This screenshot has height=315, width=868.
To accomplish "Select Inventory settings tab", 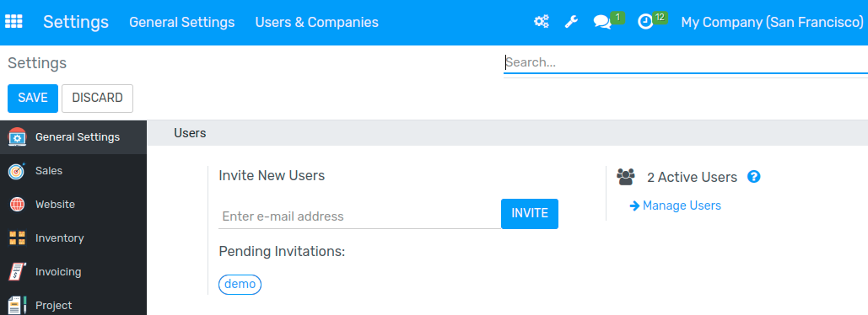I will (x=73, y=238).
